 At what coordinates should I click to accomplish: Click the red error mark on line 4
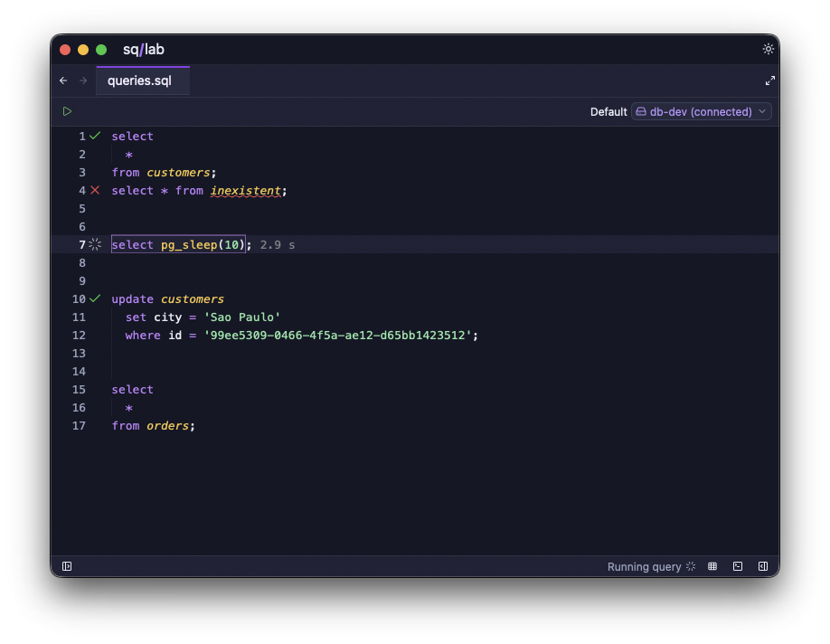click(95, 190)
